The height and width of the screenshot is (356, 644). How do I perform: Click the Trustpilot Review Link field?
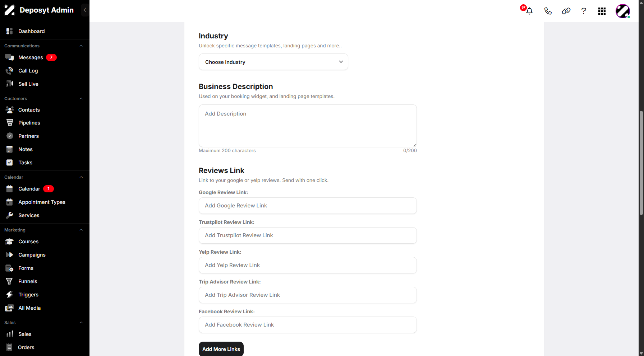pyautogui.click(x=308, y=235)
